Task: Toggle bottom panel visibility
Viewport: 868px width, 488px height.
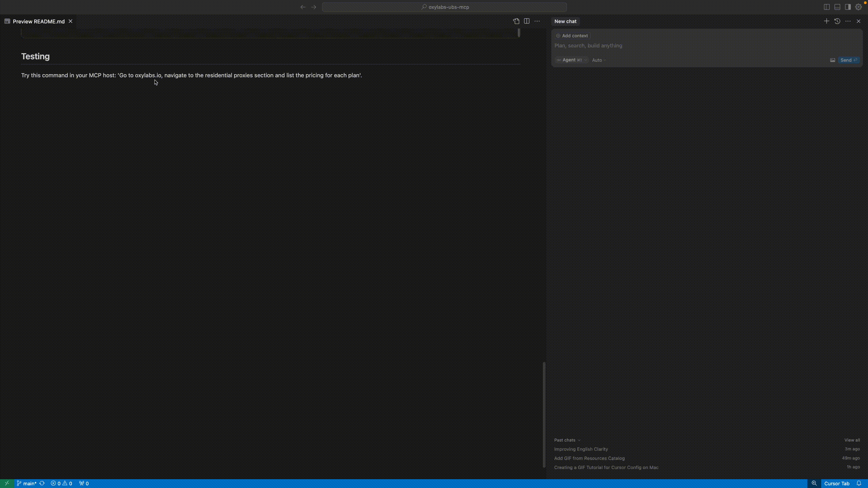Action: tap(837, 7)
